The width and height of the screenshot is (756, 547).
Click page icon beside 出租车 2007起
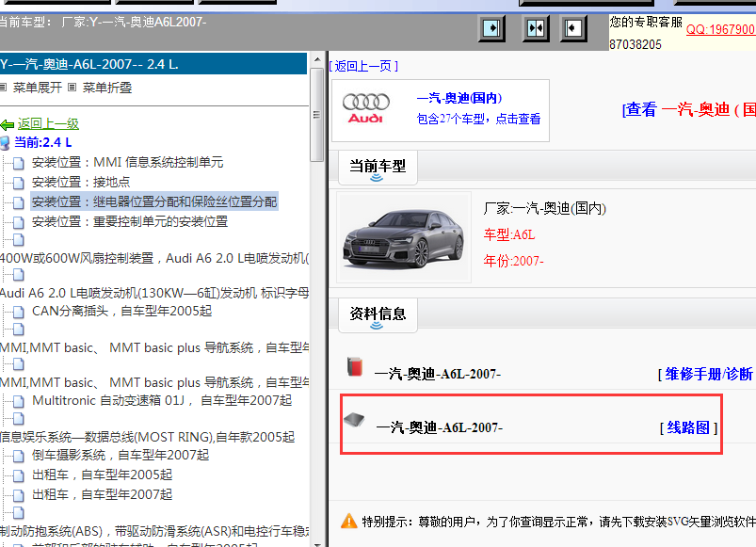click(x=18, y=496)
